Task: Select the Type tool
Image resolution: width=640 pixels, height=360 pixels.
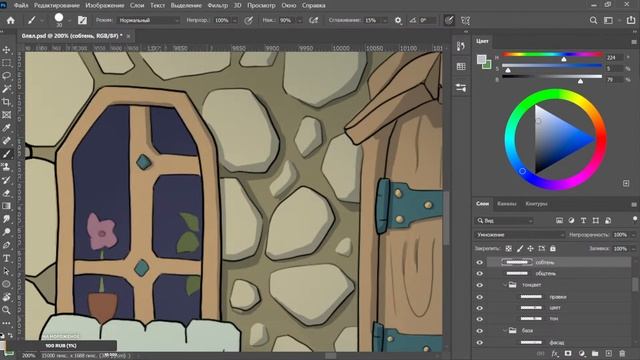Action: click(7, 258)
